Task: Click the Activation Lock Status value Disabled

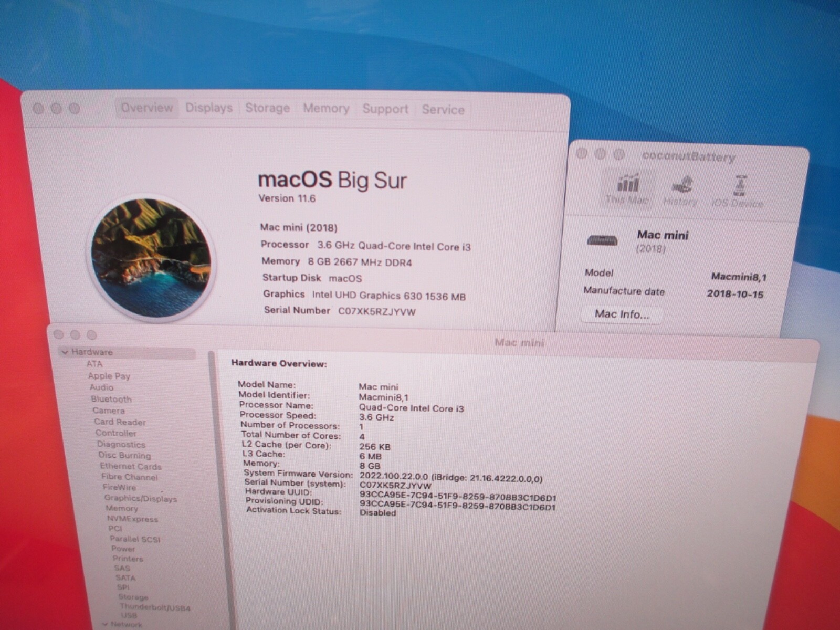Action: 377,513
